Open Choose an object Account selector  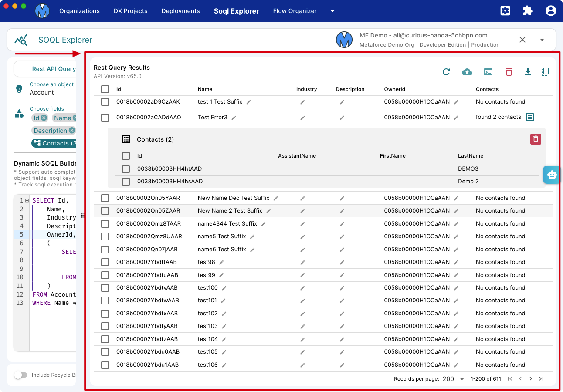pos(51,88)
